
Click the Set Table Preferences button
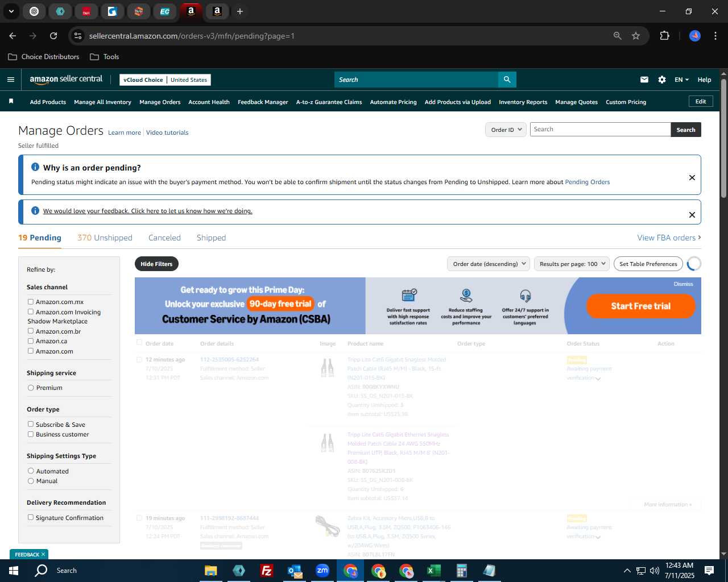click(x=648, y=264)
